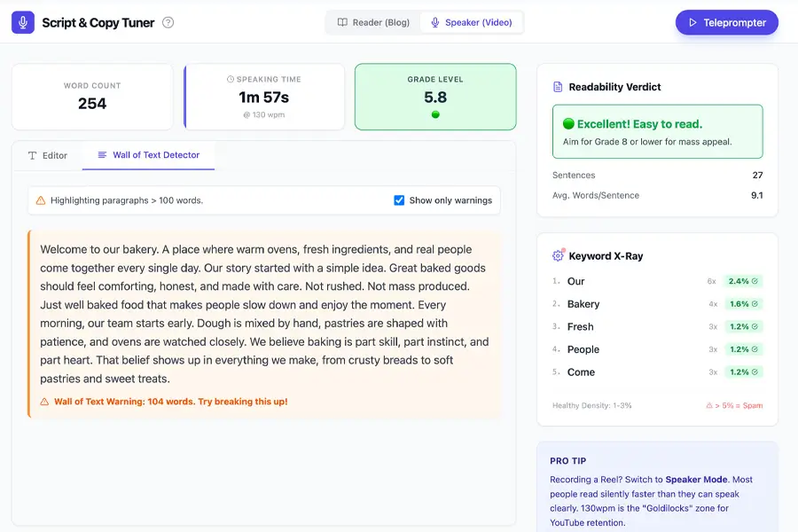Uncheck the Show only warnings checkbox

tap(399, 200)
